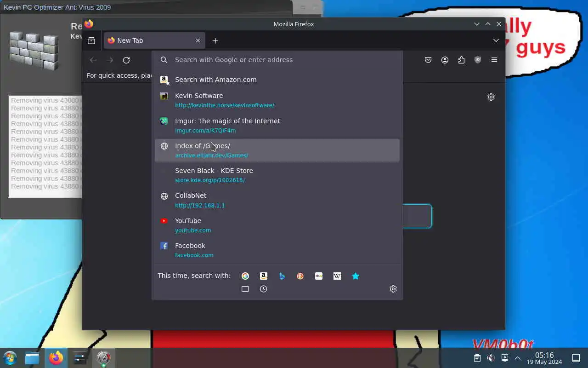Switch to Firefox in the taskbar

(56, 358)
